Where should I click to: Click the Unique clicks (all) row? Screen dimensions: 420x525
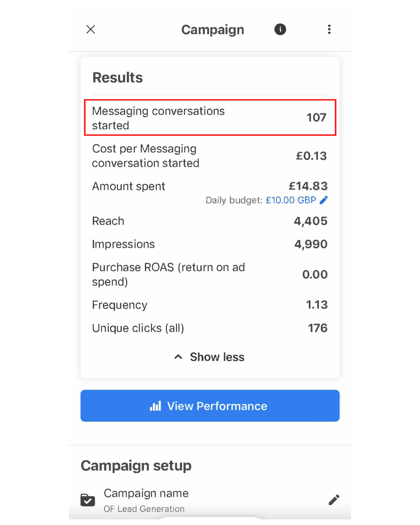[x=210, y=328]
